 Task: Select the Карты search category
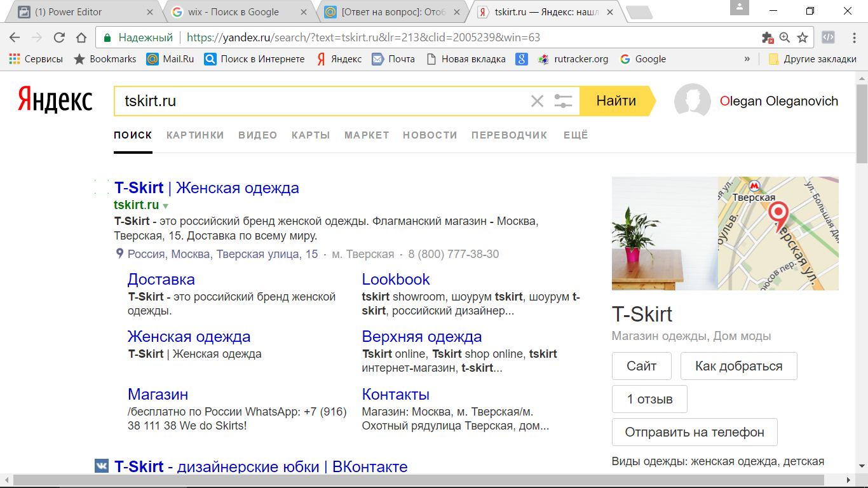click(311, 135)
